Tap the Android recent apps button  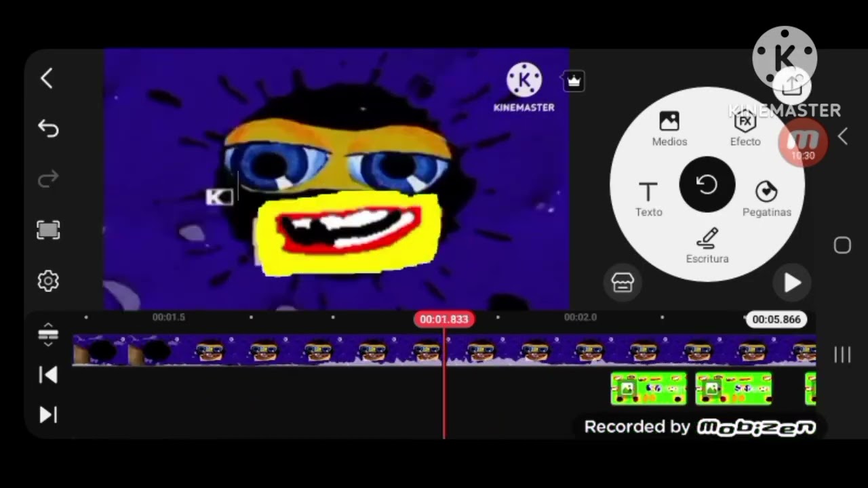point(842,354)
